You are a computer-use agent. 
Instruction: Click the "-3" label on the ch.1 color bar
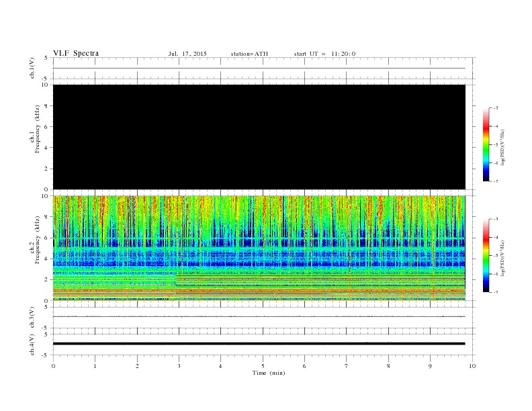(x=496, y=108)
